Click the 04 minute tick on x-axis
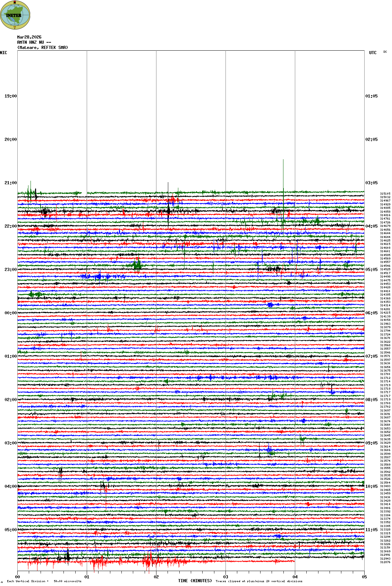 tap(295, 577)
